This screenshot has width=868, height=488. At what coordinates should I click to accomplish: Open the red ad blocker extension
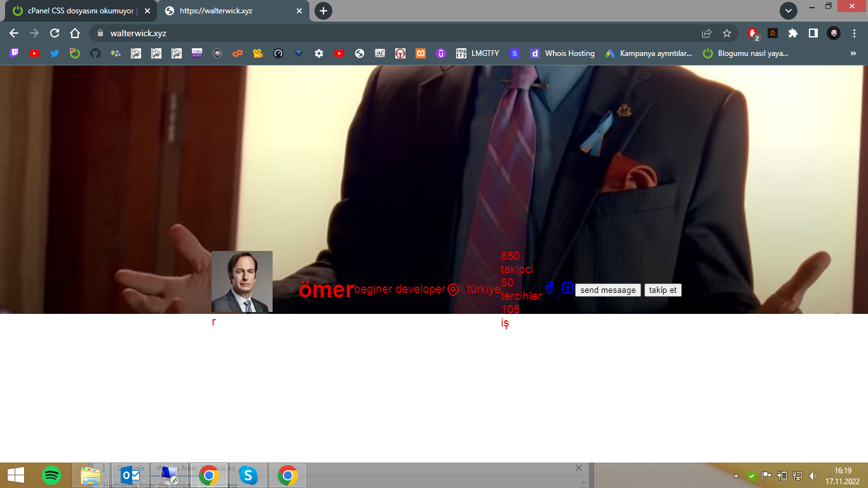coord(753,33)
